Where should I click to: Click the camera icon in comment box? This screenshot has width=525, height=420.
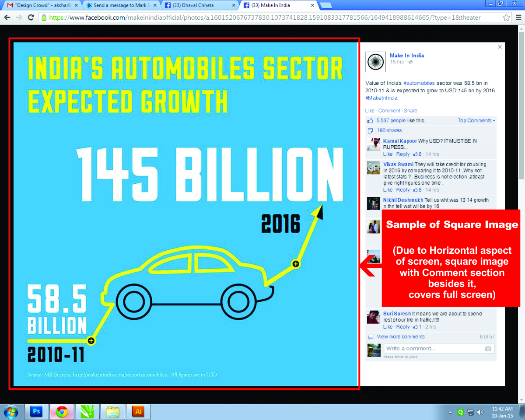[x=488, y=349]
